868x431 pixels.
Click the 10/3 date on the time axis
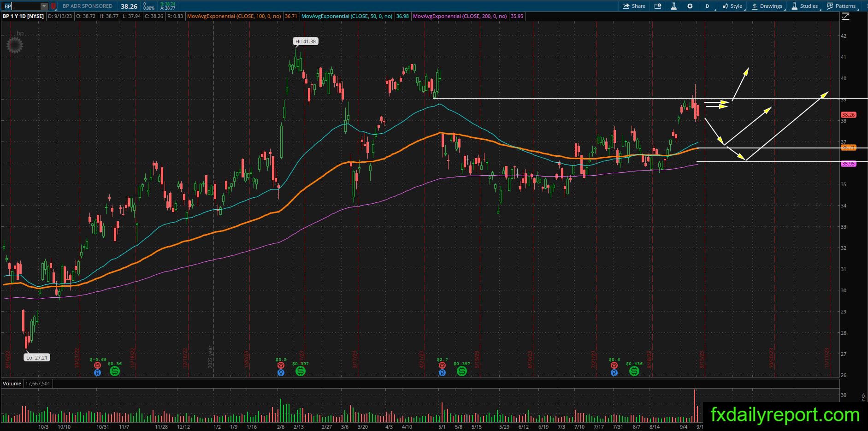43,427
